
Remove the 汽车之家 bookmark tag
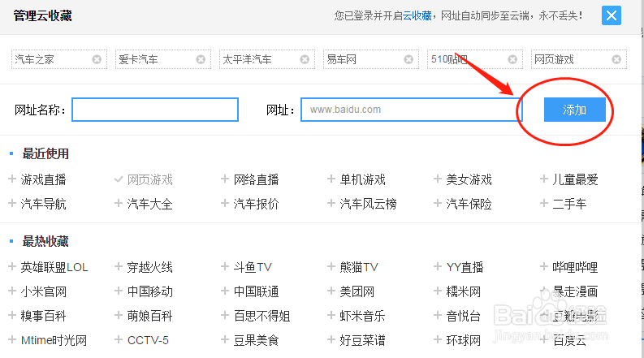(x=97, y=59)
